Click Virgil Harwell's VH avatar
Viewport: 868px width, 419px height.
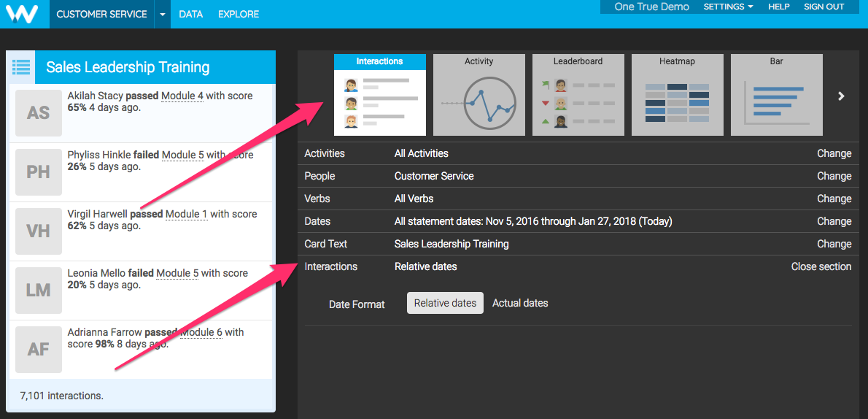click(39, 231)
